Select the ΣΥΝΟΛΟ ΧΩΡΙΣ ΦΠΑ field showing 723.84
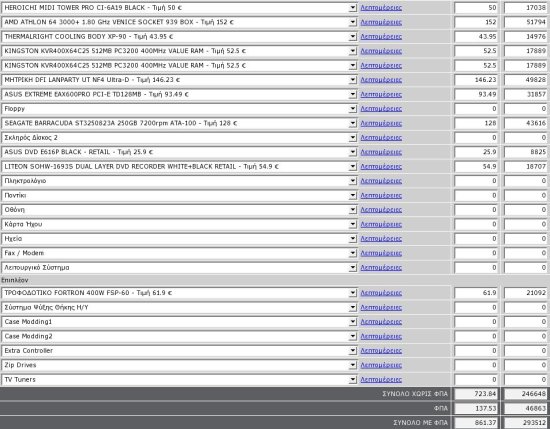Screen dimensions: 550x429 [476, 394]
